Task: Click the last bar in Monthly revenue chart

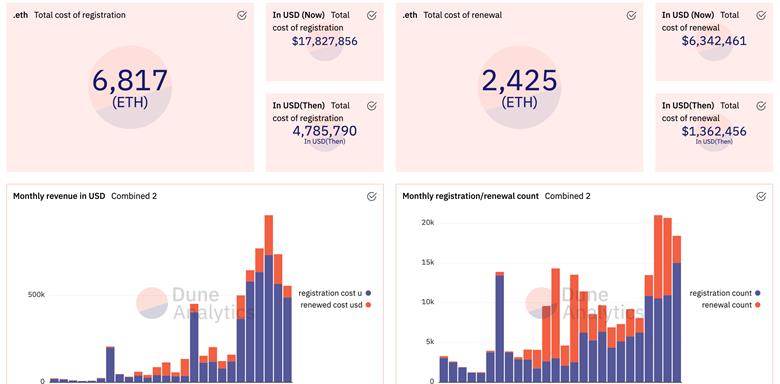Action: [x=287, y=334]
